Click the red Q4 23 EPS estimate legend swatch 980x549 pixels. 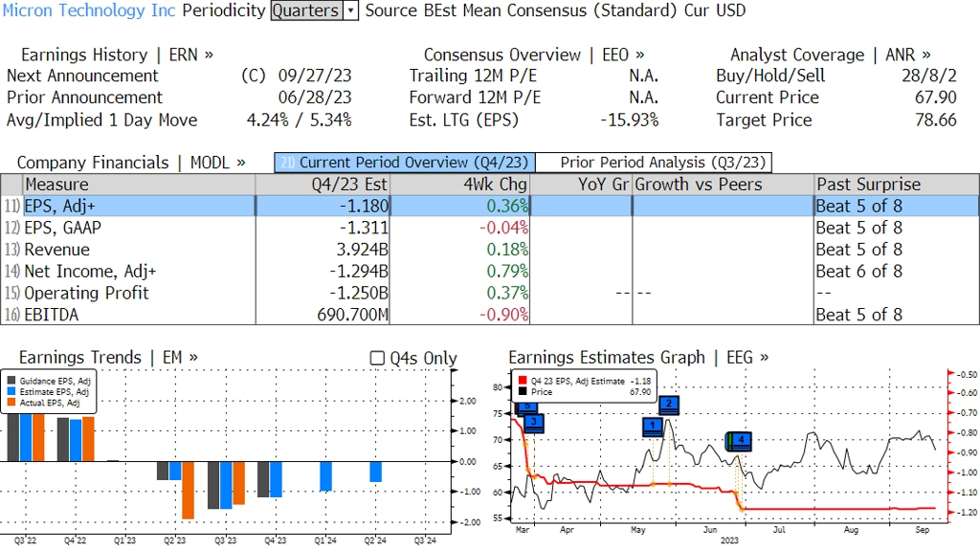(523, 381)
